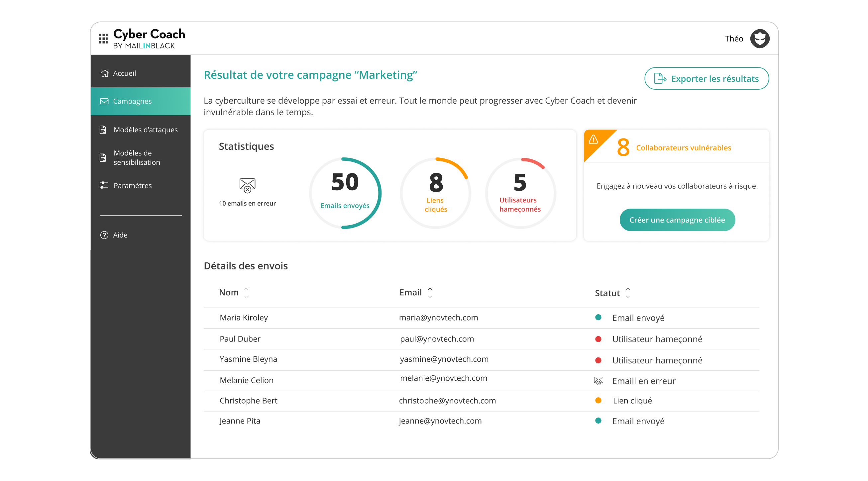Click Cyber Coach by Mailinblack logo
Screen dimensions: 868x481
click(149, 39)
